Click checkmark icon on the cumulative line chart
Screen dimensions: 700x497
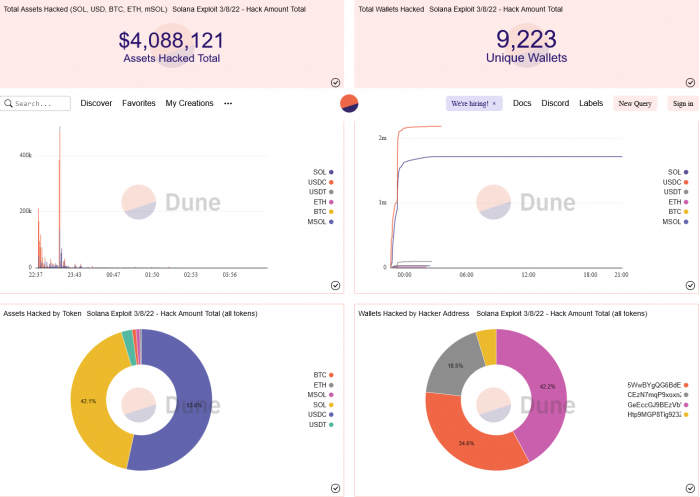pyautogui.click(x=690, y=285)
